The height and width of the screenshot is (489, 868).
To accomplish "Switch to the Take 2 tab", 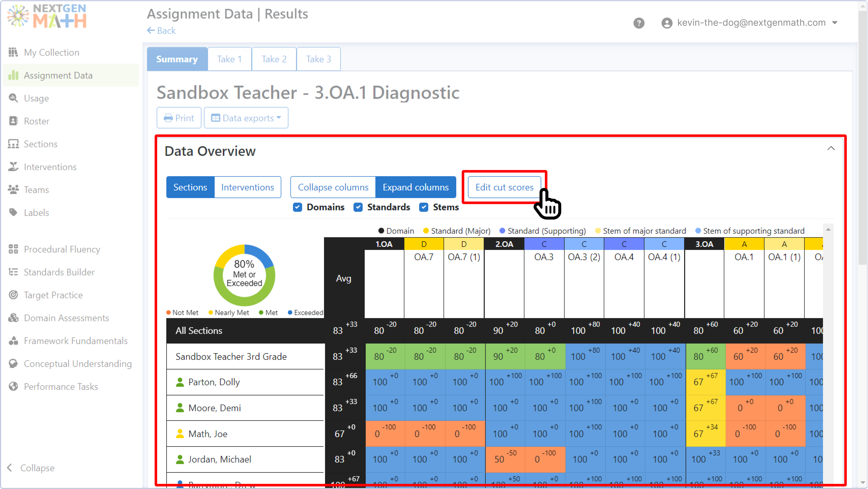I will pos(274,59).
